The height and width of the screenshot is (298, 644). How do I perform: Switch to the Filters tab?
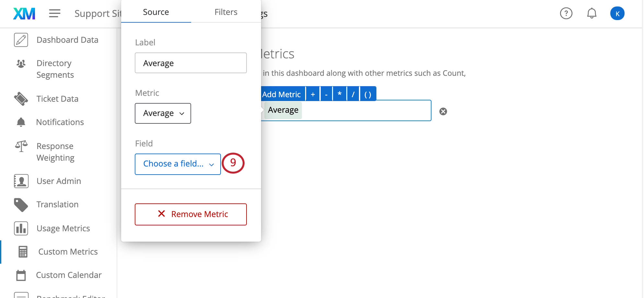tap(226, 12)
